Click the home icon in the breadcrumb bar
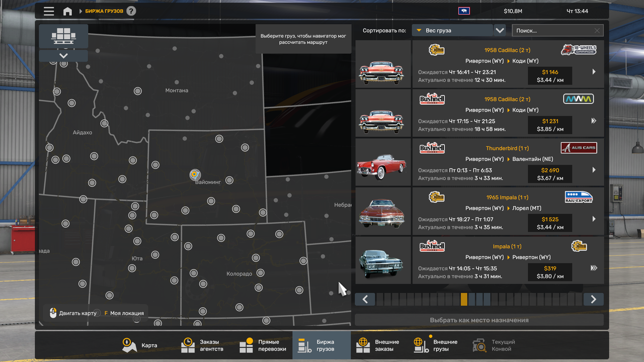Image resolution: width=644 pixels, height=362 pixels. point(67,11)
